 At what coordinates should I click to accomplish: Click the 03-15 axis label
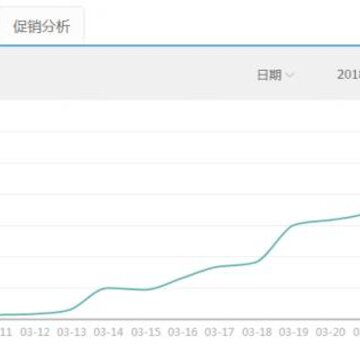tap(146, 332)
